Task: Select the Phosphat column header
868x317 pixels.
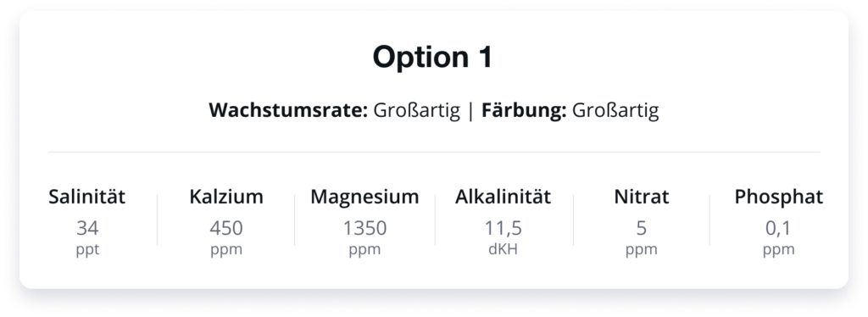Action: 779,197
